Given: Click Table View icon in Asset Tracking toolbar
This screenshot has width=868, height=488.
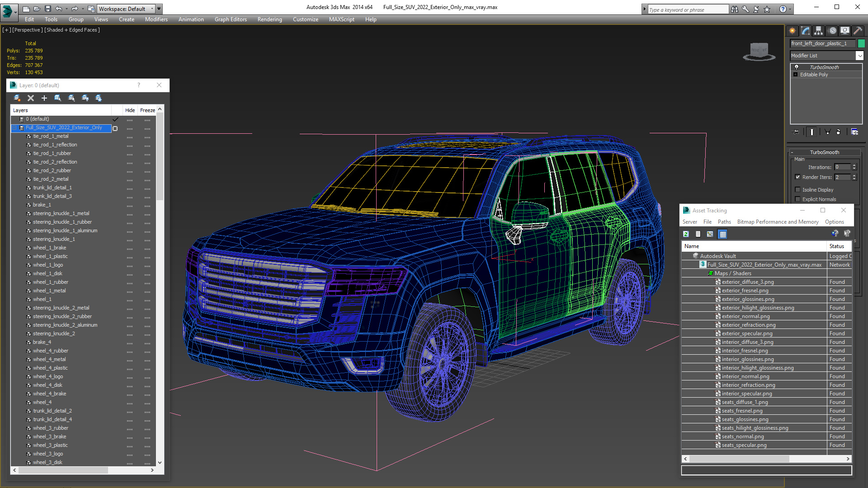Looking at the screenshot, I should click(723, 234).
